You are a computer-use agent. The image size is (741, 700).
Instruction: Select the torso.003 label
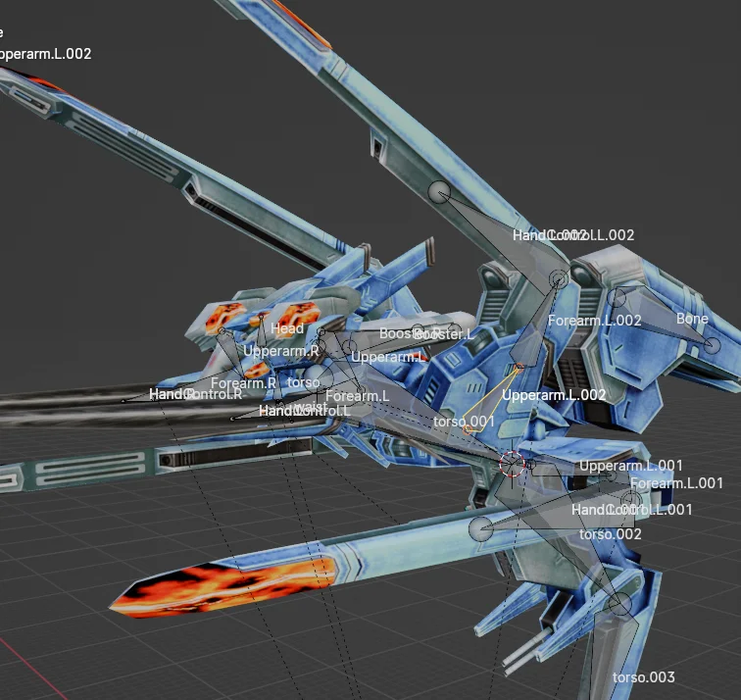click(x=644, y=677)
